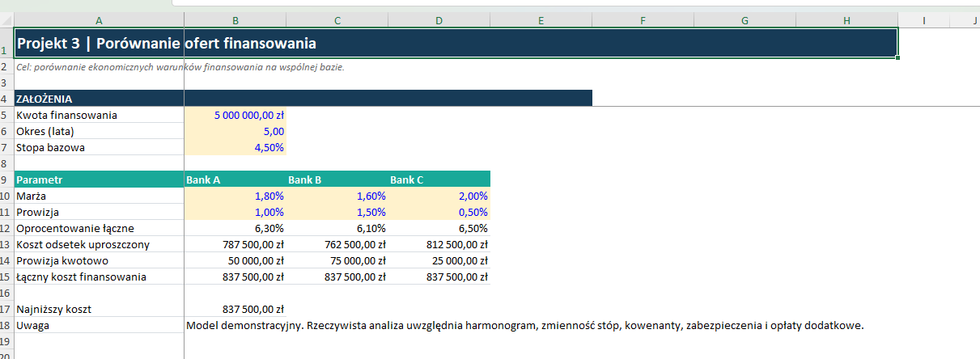Click the subtitle cell starting with "Cel: porównanie ekonomicznych"
The image size is (980, 359).
point(180,67)
